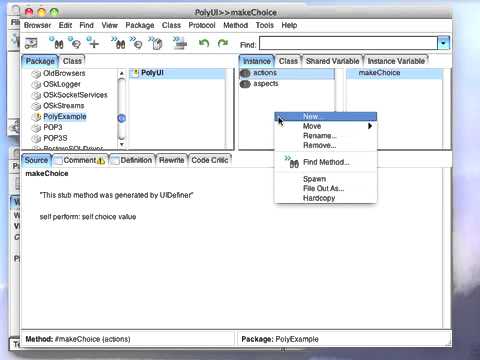This screenshot has height=360, width=480.
Task: Open the Package menu in menu bar
Action: [140, 25]
